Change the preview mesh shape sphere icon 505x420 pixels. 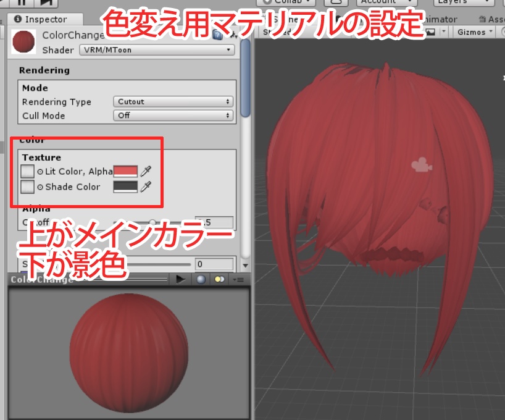[201, 279]
